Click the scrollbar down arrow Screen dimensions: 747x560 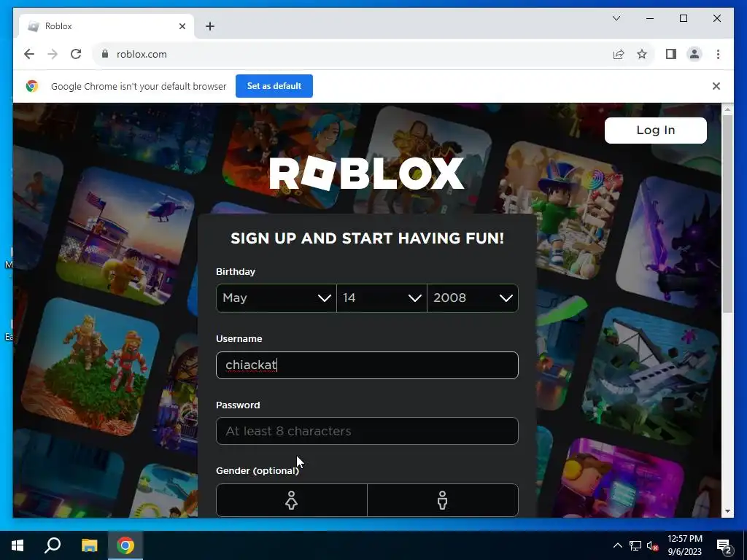click(x=727, y=511)
